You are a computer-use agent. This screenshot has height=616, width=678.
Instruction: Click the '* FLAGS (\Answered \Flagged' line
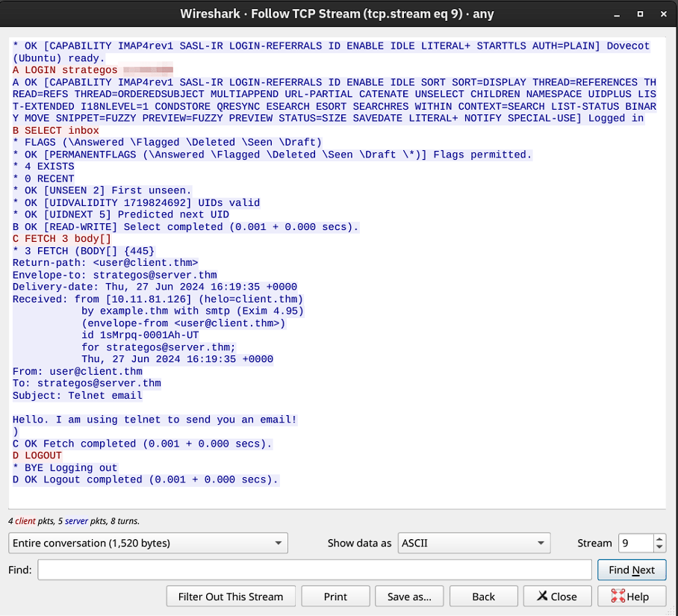(x=167, y=142)
